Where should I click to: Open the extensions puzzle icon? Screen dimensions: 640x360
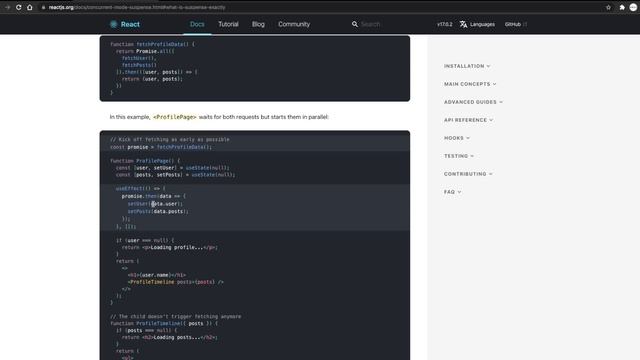[x=622, y=7]
